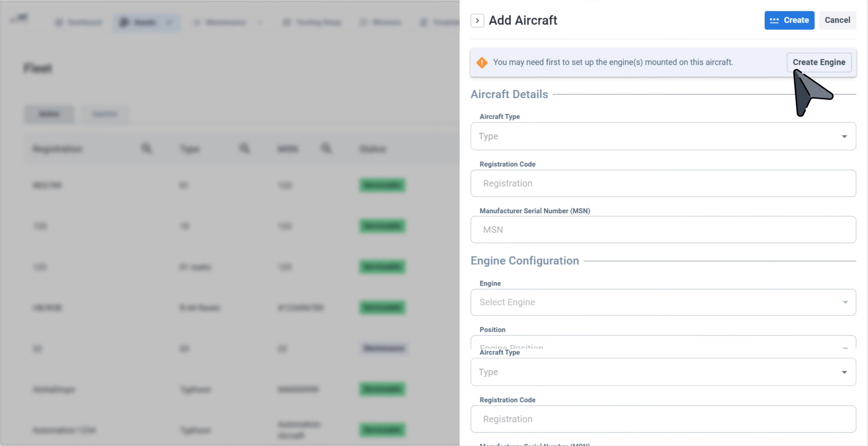Click the Manufacturer Serial Number (MSN) label
This screenshot has width=868, height=446.
[x=535, y=211]
